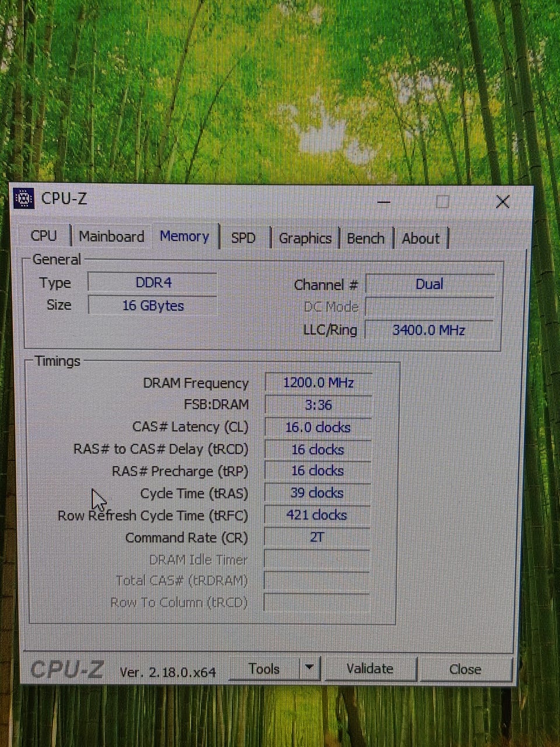
Task: Click the Command Rate (CR) label
Action: pos(187,538)
